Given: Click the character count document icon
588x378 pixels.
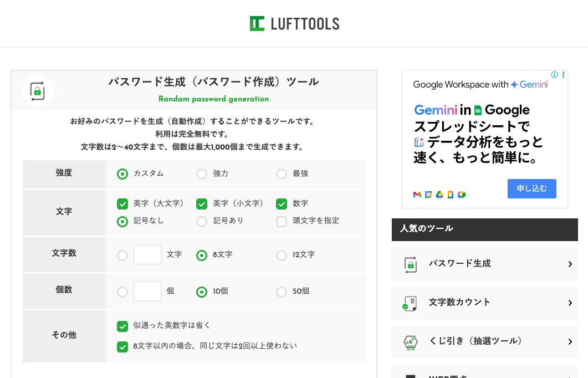Looking at the screenshot, I should (x=410, y=303).
